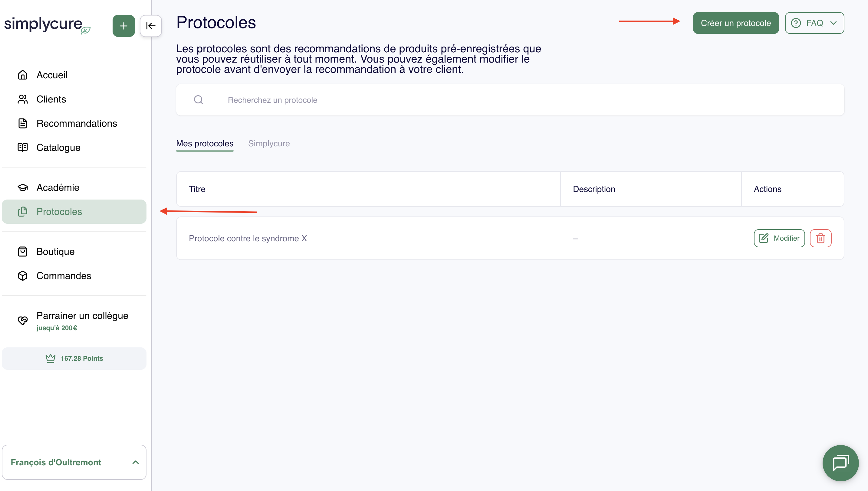Delete the syndrome X protocol (trash icon)
Viewport: 868px width, 491px height.
coord(820,239)
